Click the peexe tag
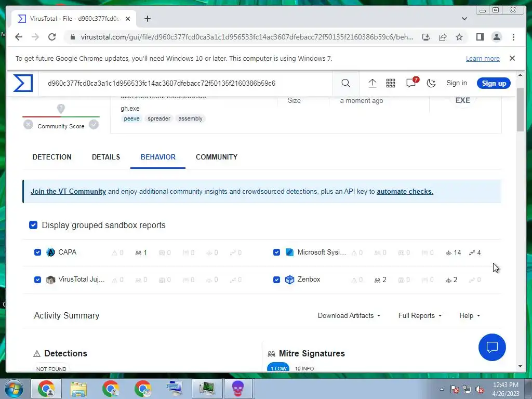 coord(131,118)
